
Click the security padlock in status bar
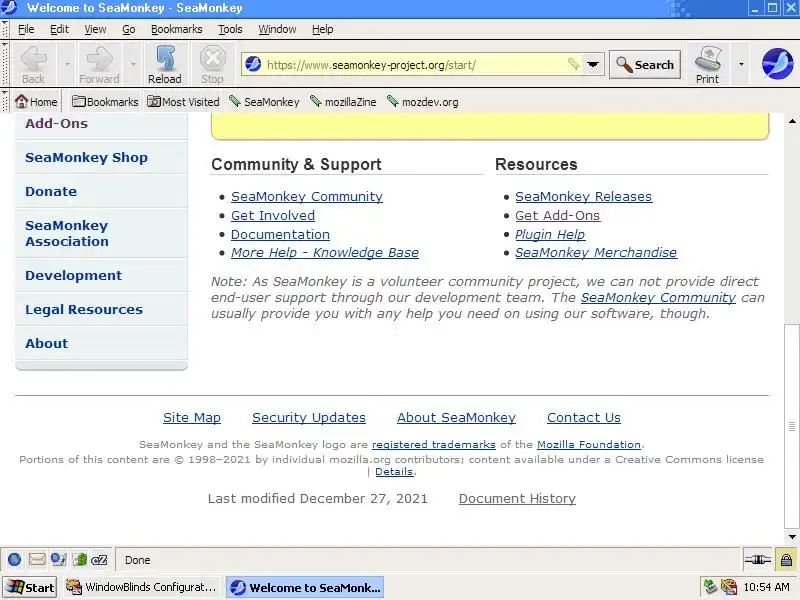(x=786, y=560)
